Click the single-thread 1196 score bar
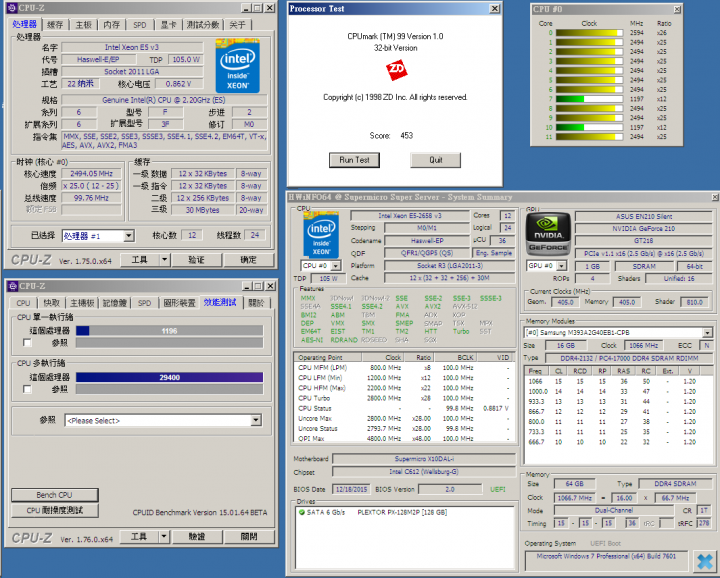This screenshot has width=720, height=578. coord(169,331)
